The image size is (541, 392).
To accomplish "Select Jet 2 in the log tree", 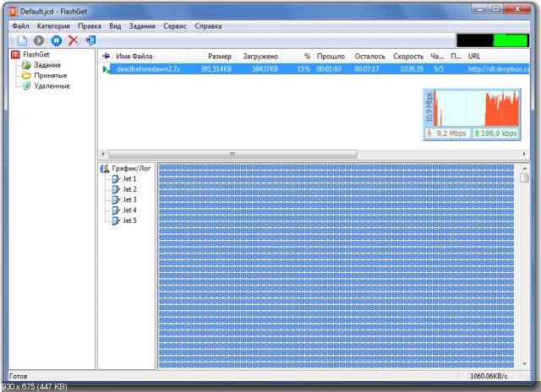I will coord(129,189).
